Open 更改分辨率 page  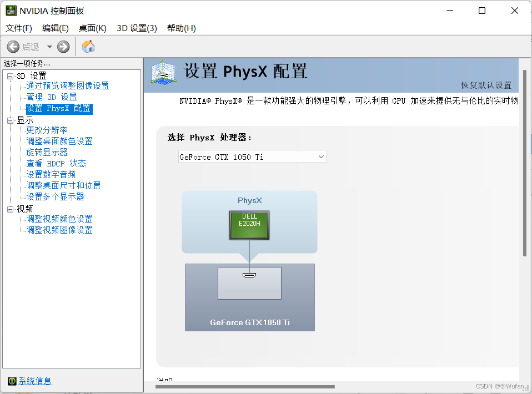click(x=47, y=130)
